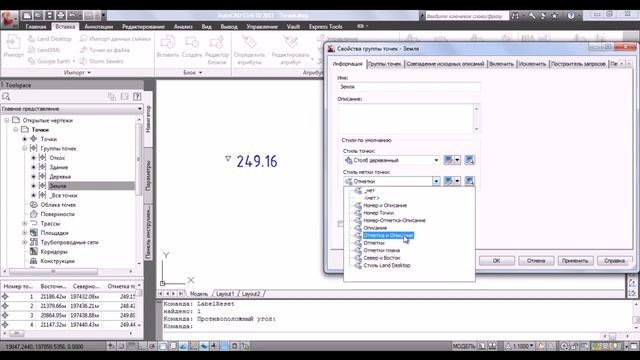Switch to the Аннотации ribbon tab
640x360 pixels.
pyautogui.click(x=98, y=27)
